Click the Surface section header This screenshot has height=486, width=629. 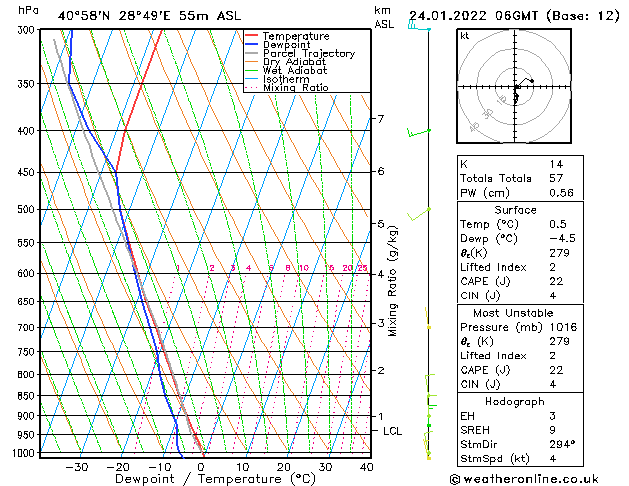(x=515, y=210)
